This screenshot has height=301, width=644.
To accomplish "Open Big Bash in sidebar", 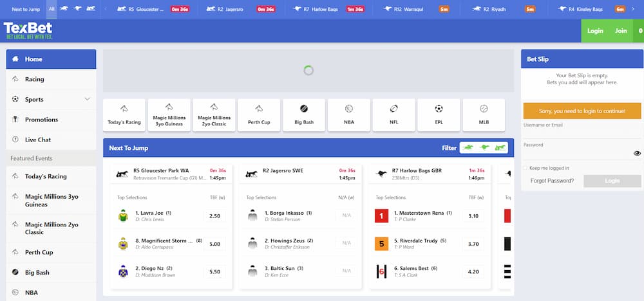I will 51,272.
